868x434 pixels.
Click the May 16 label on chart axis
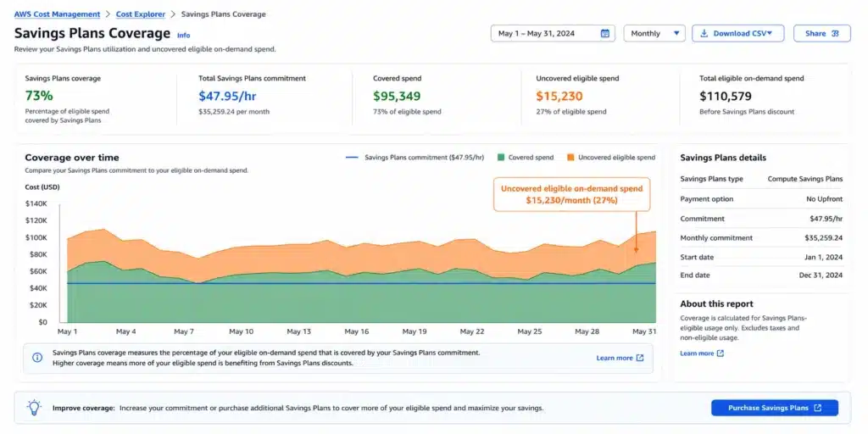357,331
